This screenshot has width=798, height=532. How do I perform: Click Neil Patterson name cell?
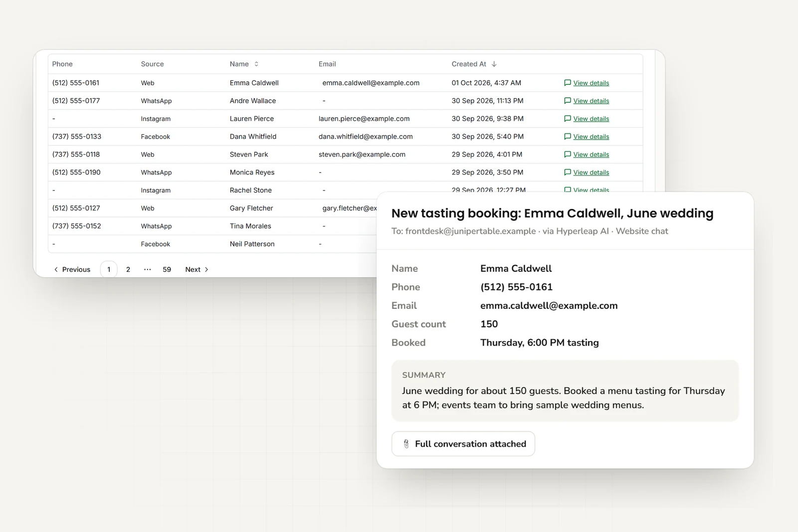click(x=252, y=244)
